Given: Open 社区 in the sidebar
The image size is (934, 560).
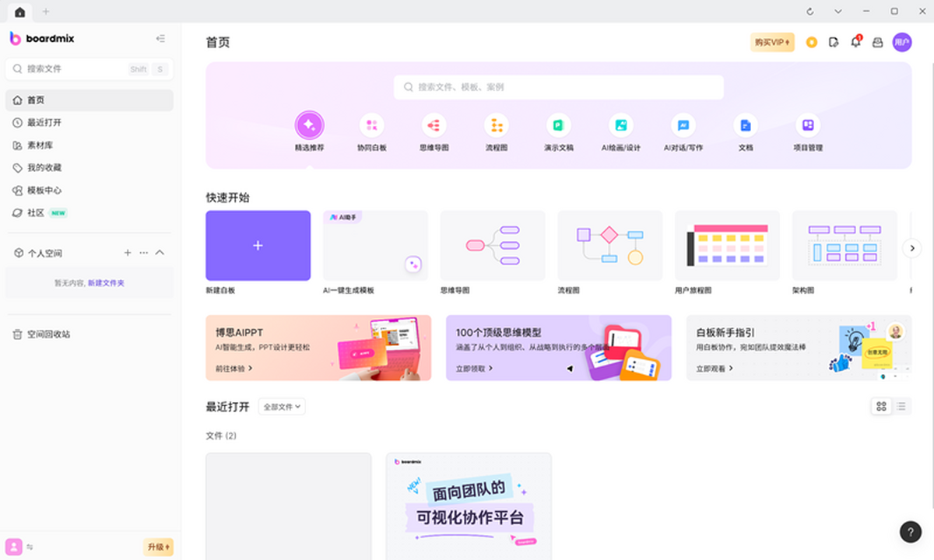Looking at the screenshot, I should coord(90,212).
